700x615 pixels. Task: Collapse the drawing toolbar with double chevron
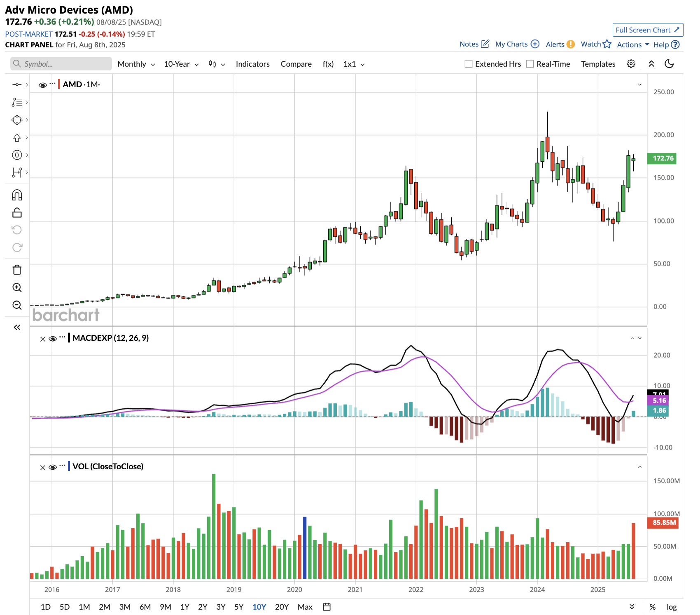(x=17, y=328)
